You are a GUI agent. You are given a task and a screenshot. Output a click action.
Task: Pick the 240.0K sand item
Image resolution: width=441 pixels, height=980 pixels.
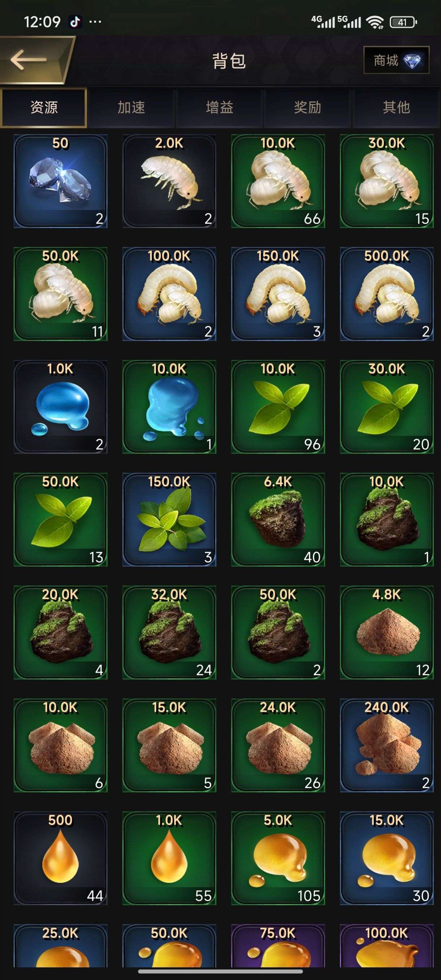386,745
